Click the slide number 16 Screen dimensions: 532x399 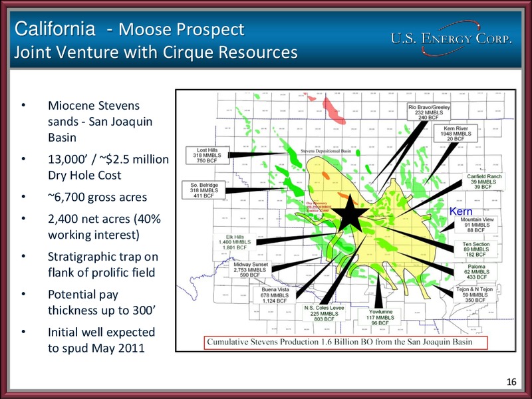tap(511, 382)
